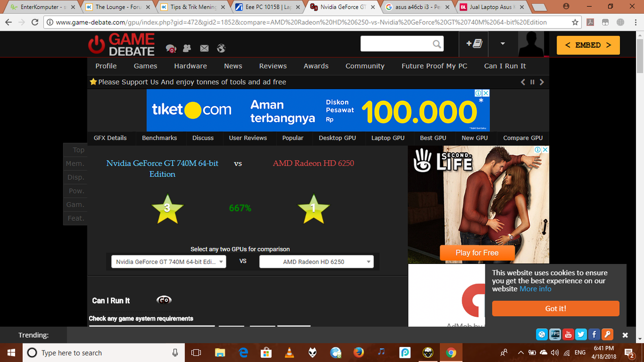Switch to the Benchmarks tab

coord(159,138)
